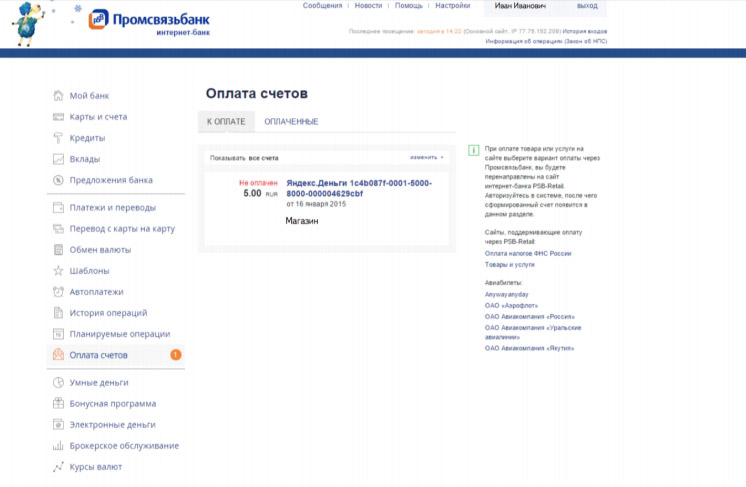This screenshot has width=746, height=487.
Task: Click the percent icon beside Предложения банка
Action: (58, 180)
